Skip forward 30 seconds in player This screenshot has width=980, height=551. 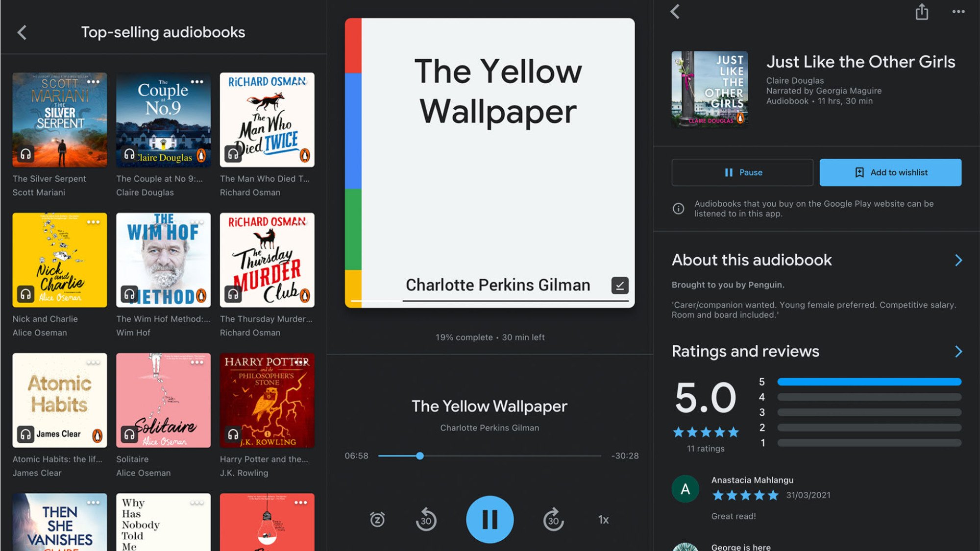[553, 519]
